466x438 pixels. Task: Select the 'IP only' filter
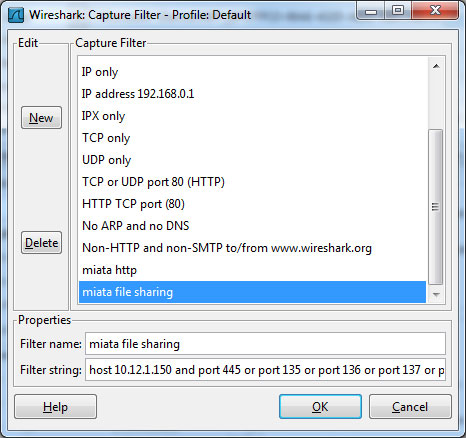pos(252,72)
